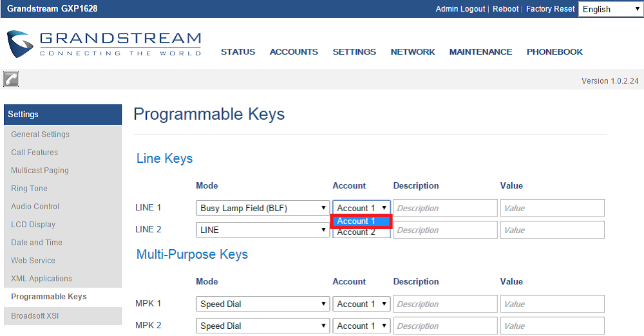Expand MPK 1 Speed Dial mode dropdown
Screen dimensions: 644x336
[263, 304]
